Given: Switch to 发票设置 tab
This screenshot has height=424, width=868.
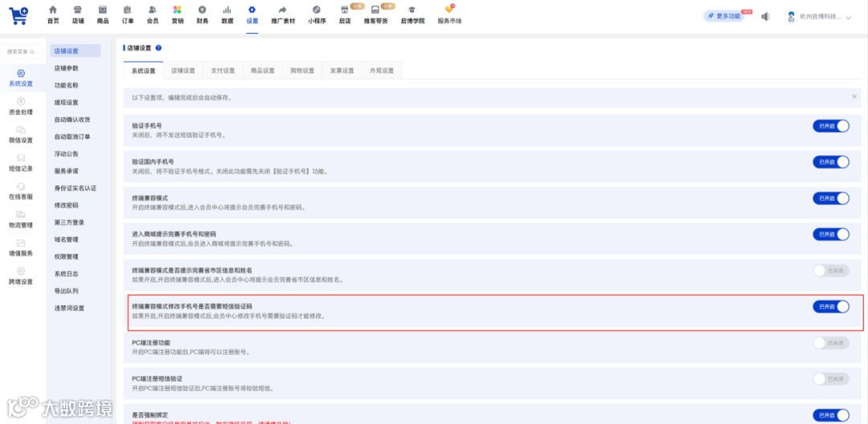Looking at the screenshot, I should coord(342,71).
